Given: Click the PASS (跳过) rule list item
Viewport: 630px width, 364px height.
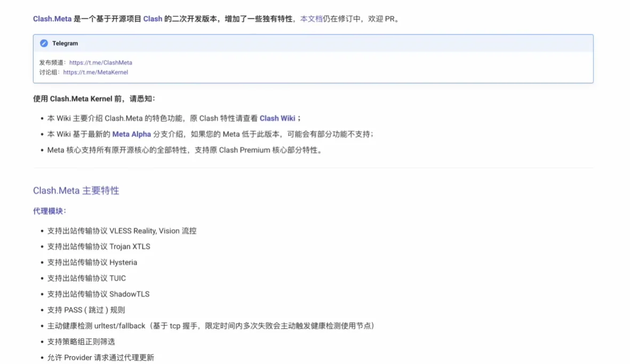Looking at the screenshot, I should point(86,310).
